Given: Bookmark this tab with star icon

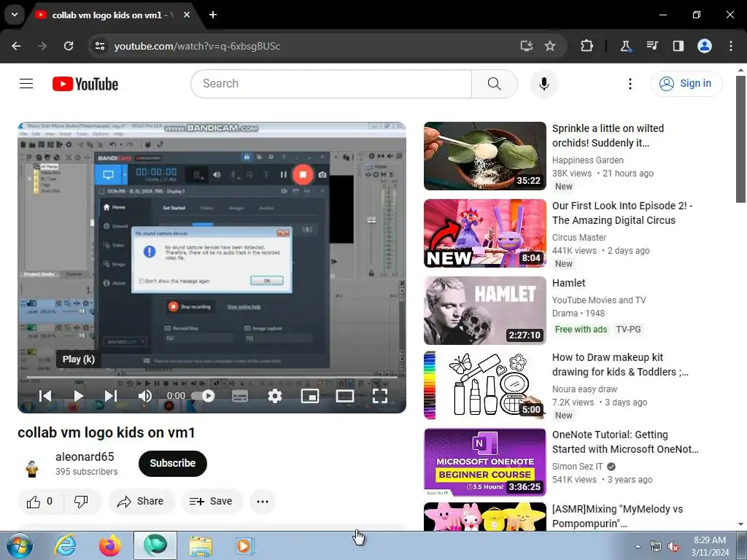Looking at the screenshot, I should pyautogui.click(x=550, y=46).
